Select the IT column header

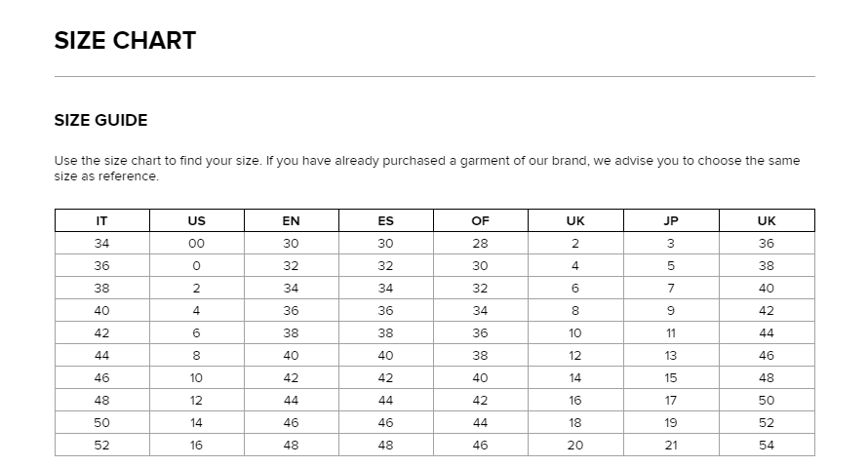point(101,220)
